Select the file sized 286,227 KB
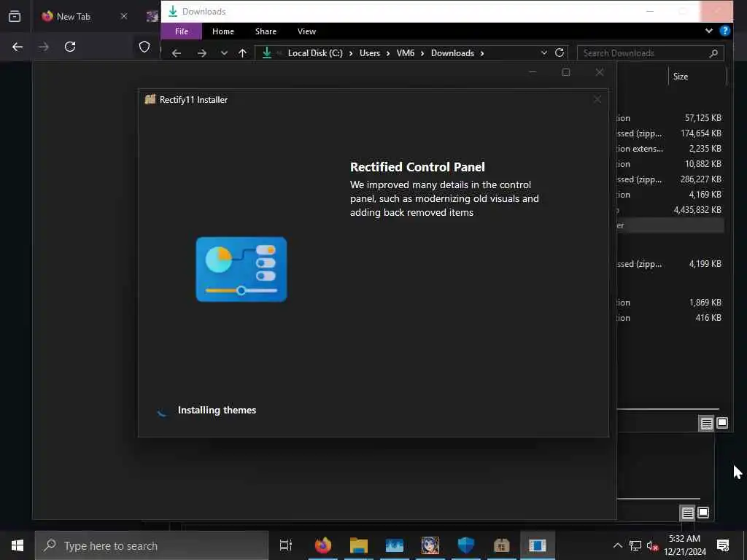This screenshot has width=747, height=560. pyautogui.click(x=670, y=179)
